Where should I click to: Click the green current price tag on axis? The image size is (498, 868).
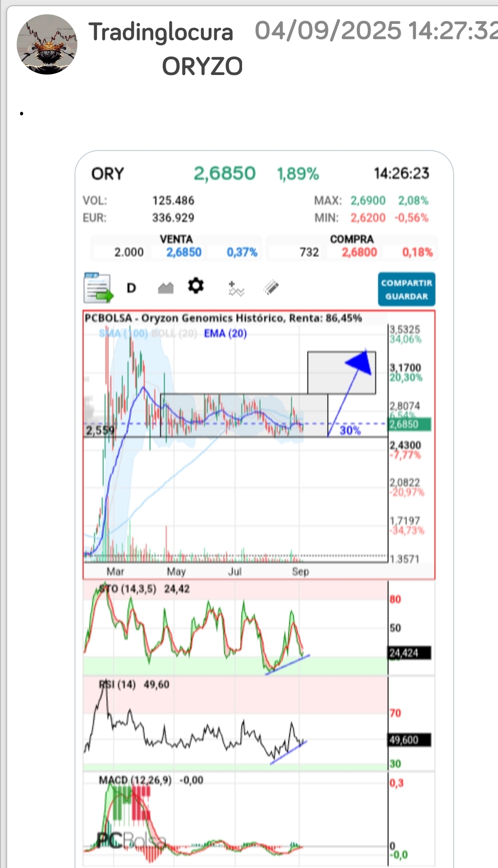410,424
